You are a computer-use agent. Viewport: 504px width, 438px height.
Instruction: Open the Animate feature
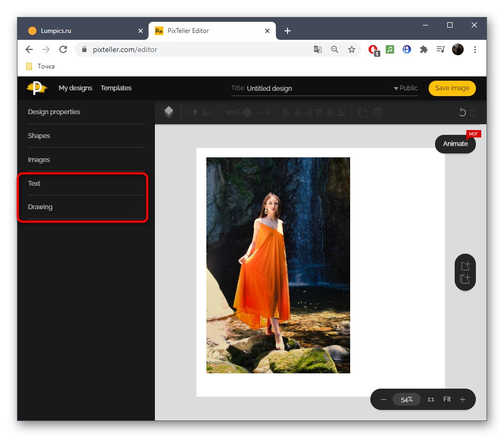pyautogui.click(x=455, y=144)
